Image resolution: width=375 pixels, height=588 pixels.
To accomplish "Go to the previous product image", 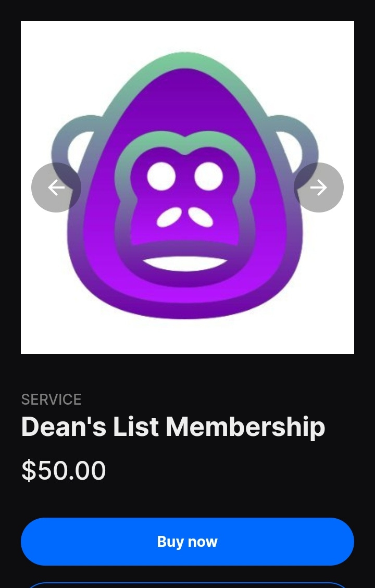I will click(x=56, y=187).
